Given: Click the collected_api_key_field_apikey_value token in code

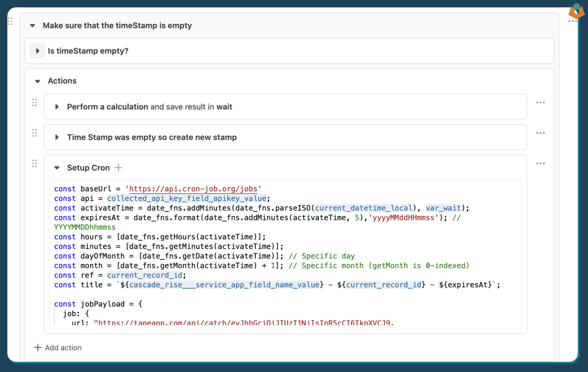Looking at the screenshot, I should 187,198.
